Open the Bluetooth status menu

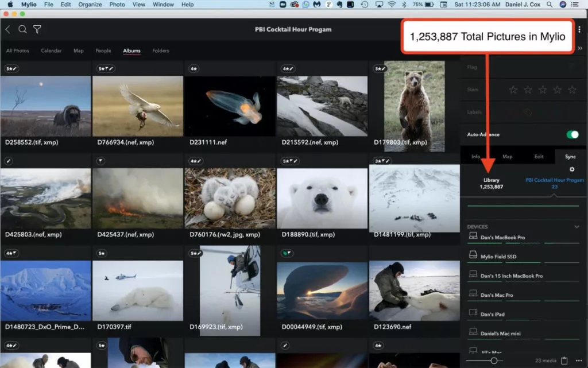click(404, 5)
